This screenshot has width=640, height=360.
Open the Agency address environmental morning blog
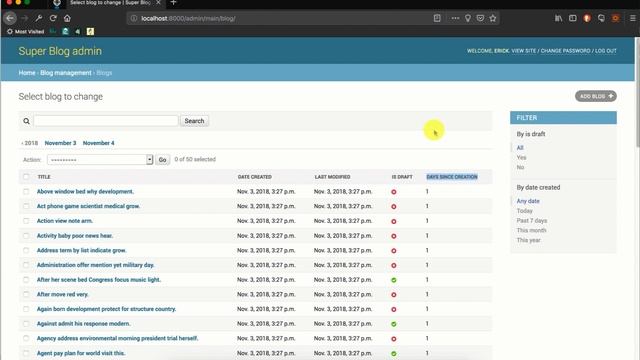pyautogui.click(x=118, y=338)
